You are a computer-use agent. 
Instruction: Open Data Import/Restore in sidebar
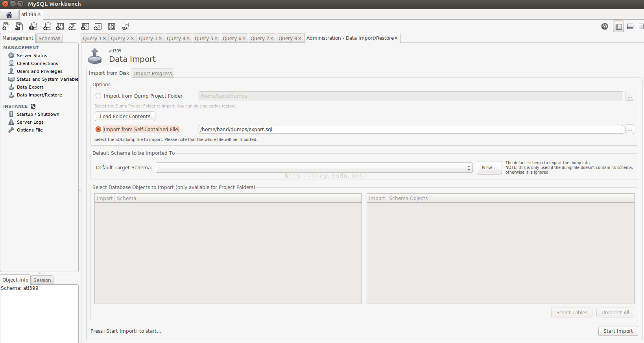(39, 95)
